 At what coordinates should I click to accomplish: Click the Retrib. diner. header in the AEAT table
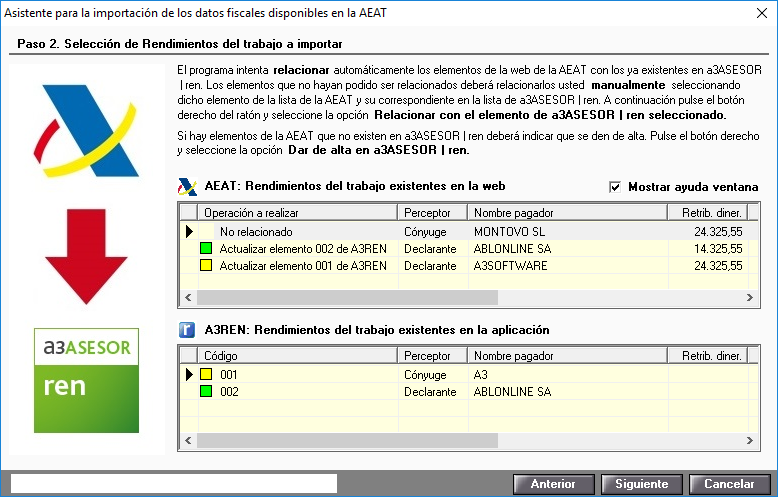[708, 213]
